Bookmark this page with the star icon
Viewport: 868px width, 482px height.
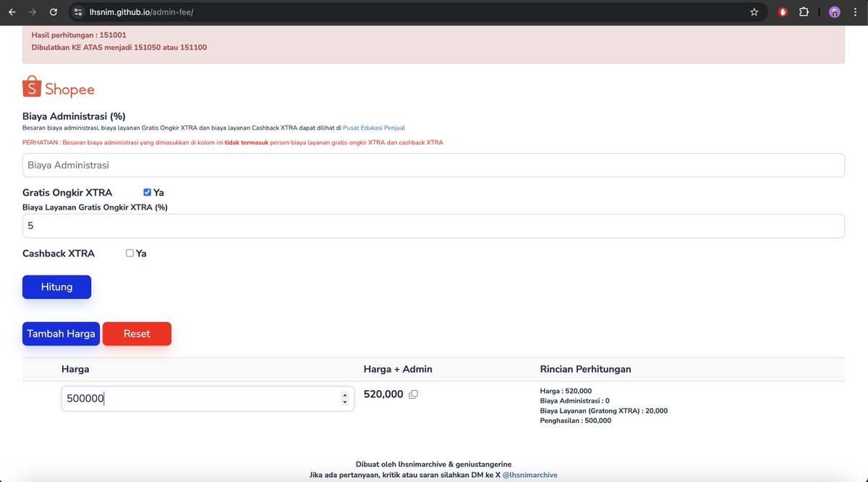point(754,12)
